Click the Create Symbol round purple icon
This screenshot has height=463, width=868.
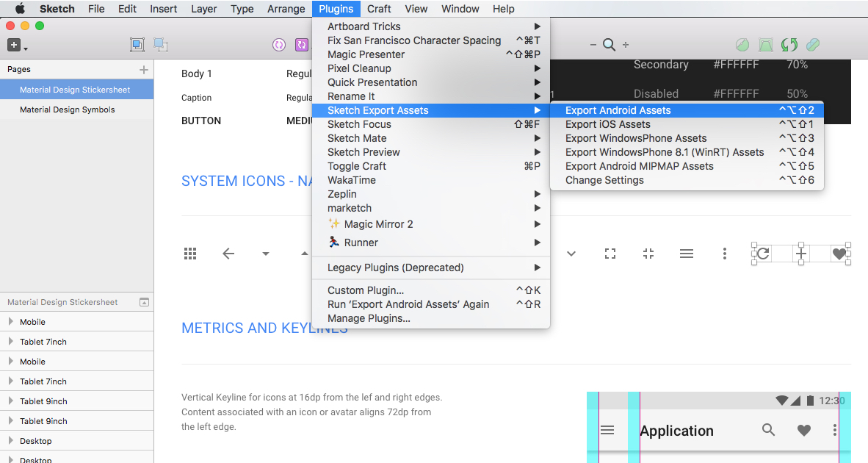279,45
